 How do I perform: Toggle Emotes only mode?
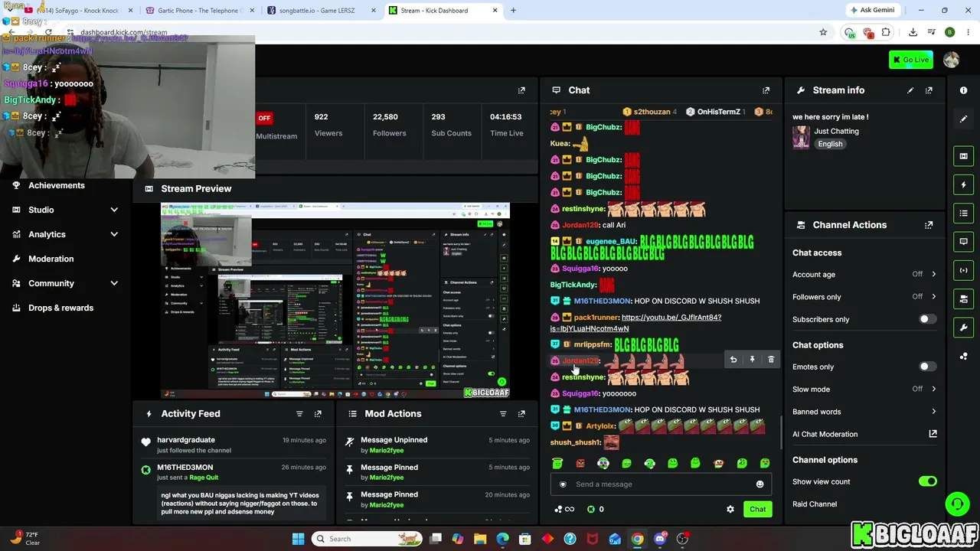coord(927,367)
